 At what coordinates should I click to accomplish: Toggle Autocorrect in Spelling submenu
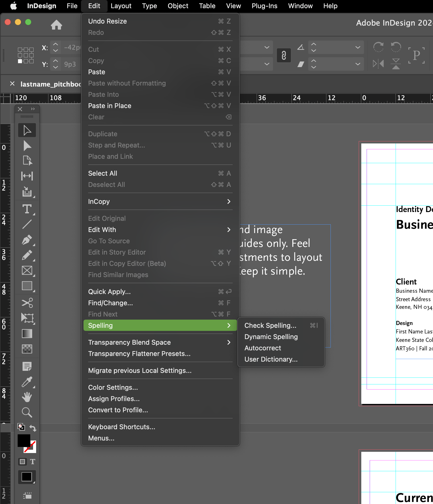click(x=263, y=348)
